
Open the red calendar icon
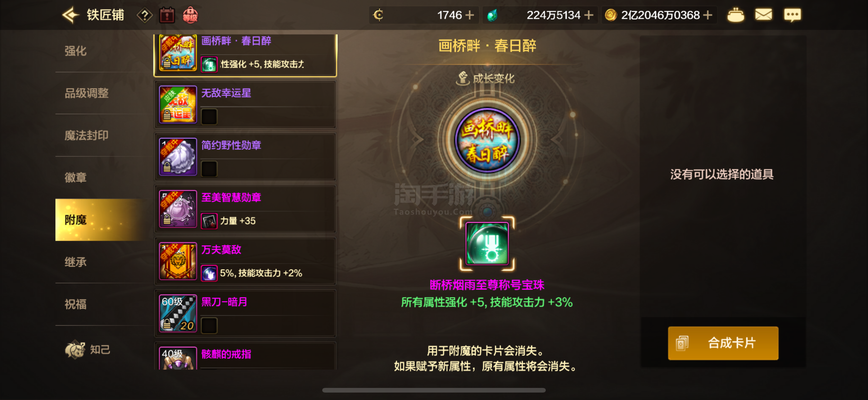point(167,16)
